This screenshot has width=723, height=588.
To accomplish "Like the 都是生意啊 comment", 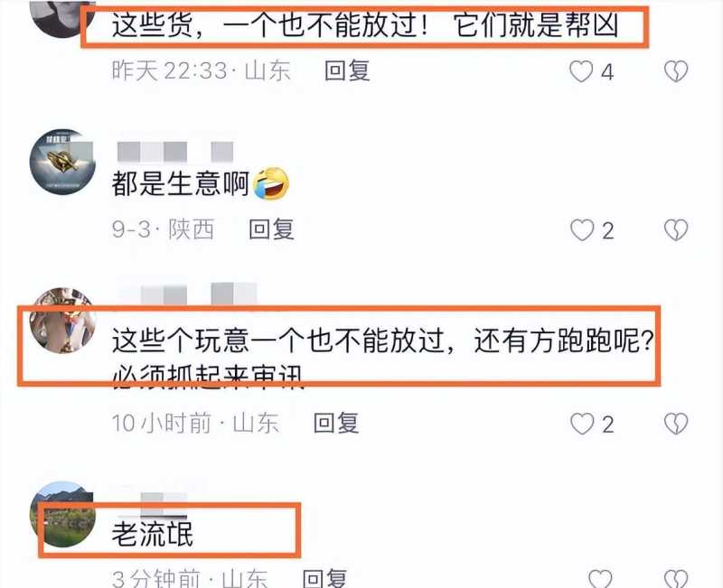I will [582, 230].
